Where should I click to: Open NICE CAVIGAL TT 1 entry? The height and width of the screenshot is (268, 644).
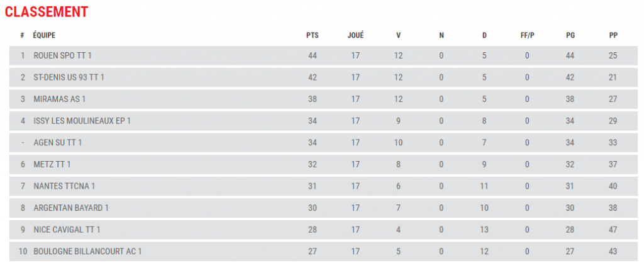pyautogui.click(x=67, y=230)
